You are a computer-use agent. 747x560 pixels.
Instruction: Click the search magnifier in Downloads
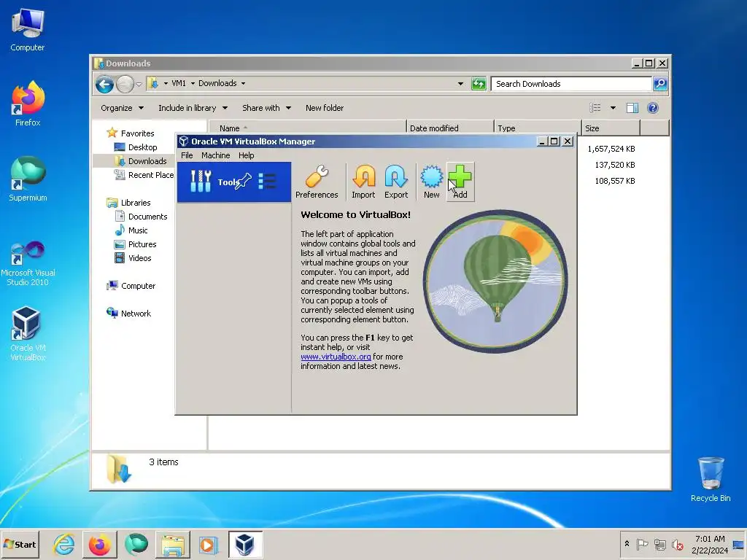659,84
